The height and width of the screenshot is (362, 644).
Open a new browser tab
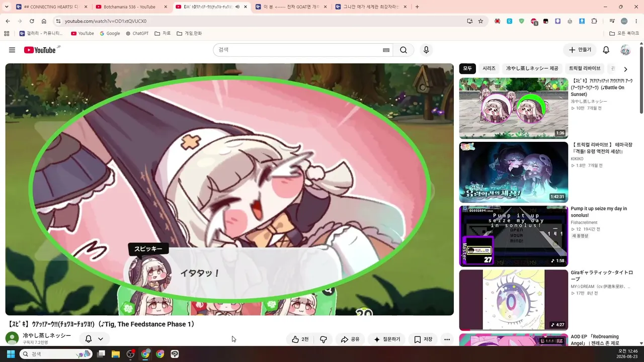417,7
